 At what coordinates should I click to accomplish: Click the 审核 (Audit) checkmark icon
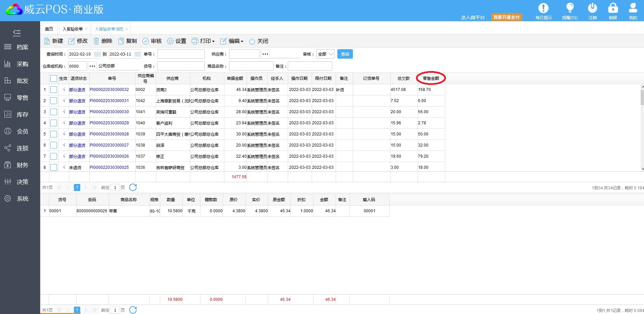click(145, 41)
